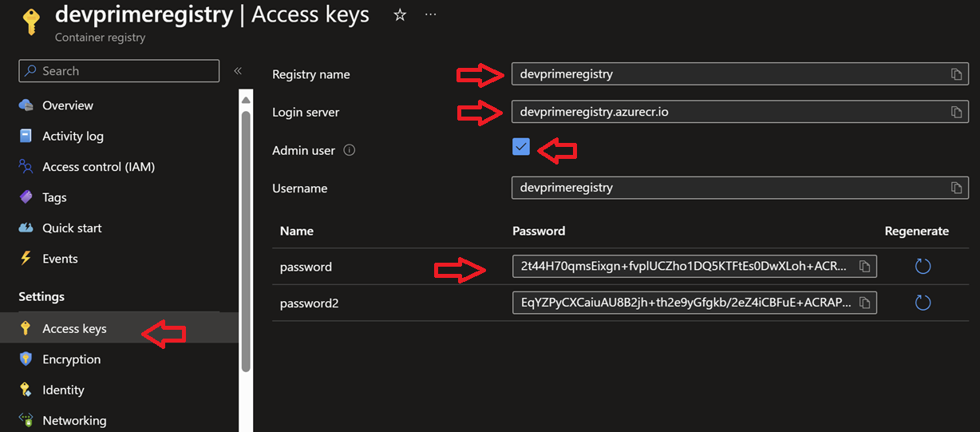
Task: Uncheck the Admin user checkbox
Action: [x=521, y=146]
